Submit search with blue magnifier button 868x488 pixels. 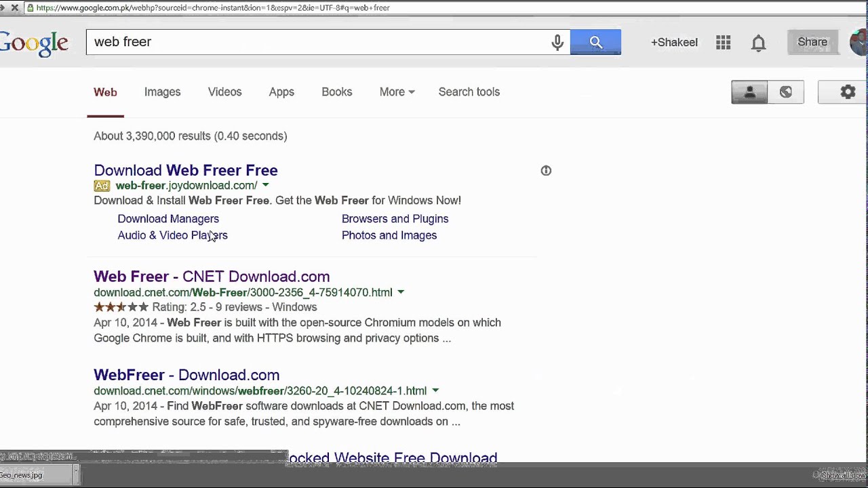(x=595, y=42)
